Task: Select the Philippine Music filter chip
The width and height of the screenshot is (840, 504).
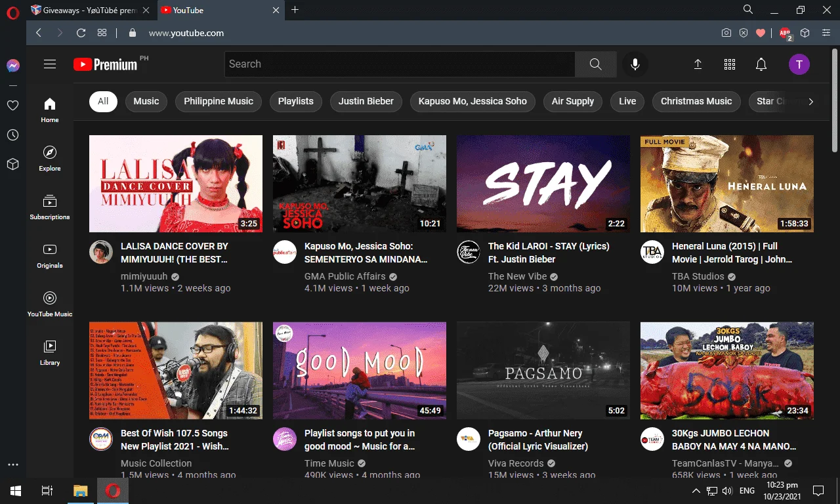Action: 219,102
